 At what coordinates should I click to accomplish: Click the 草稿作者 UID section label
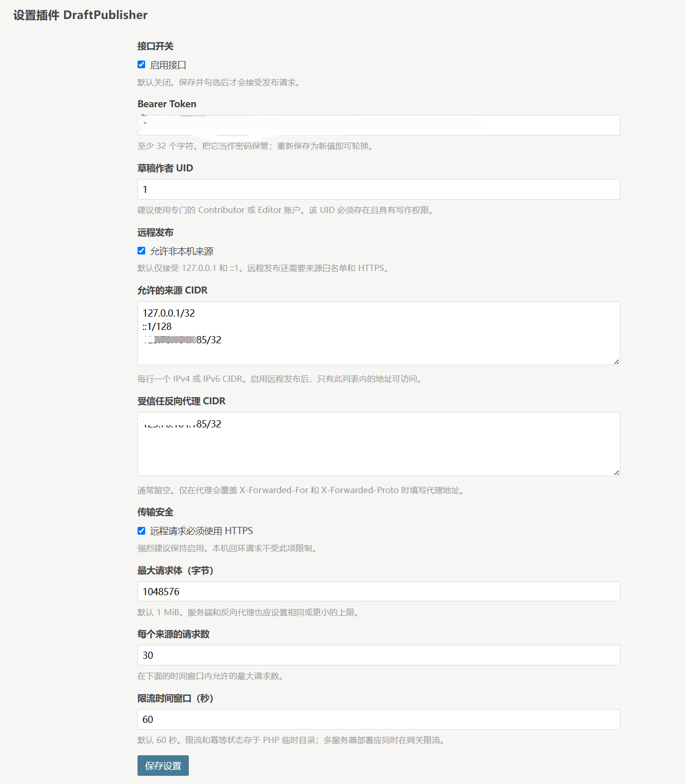point(165,168)
